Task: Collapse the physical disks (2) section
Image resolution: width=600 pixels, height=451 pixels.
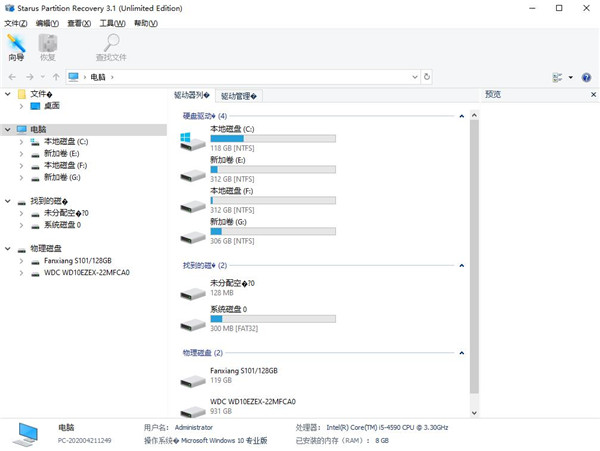Action: [x=461, y=353]
